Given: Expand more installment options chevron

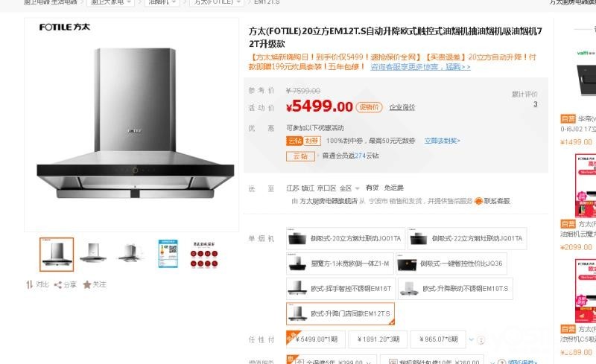Looking at the screenshot, I should pos(472,339).
